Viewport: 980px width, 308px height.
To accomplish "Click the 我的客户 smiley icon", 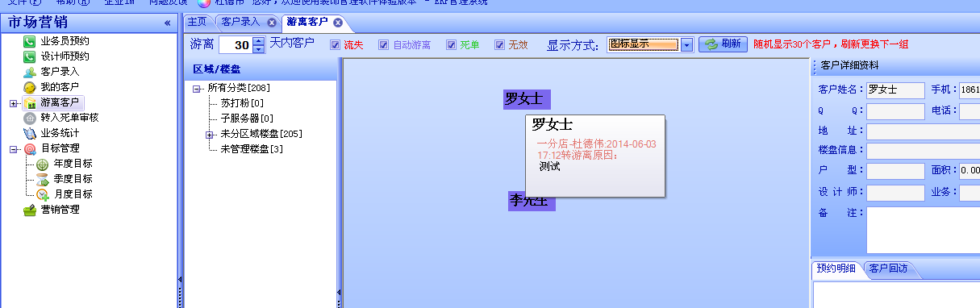I will point(30,87).
